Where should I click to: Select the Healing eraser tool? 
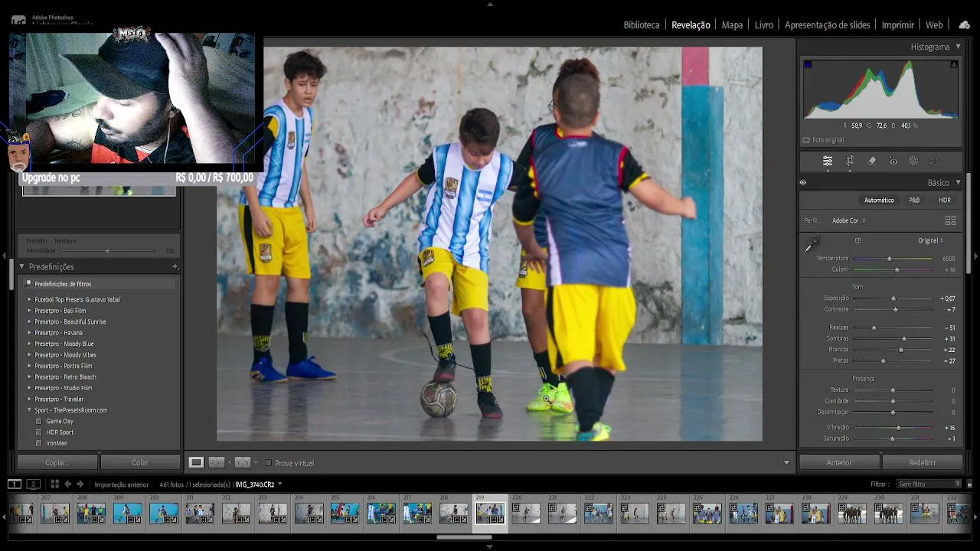(x=871, y=161)
